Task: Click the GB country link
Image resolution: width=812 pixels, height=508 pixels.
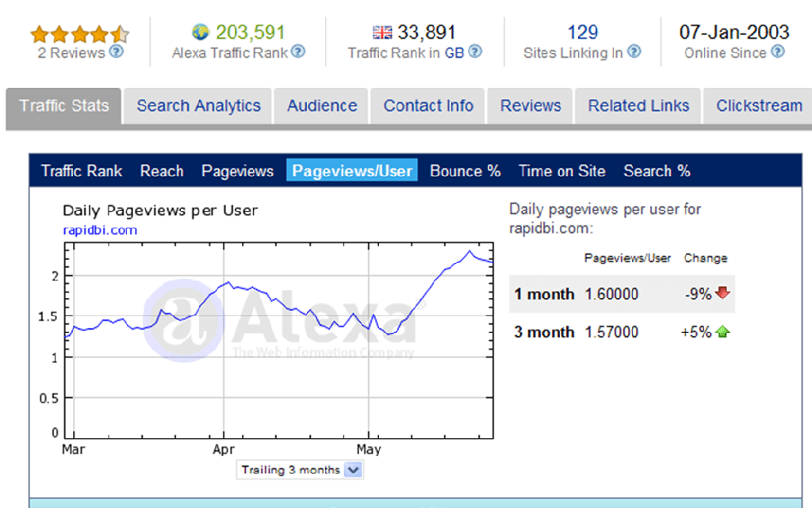Action: [x=454, y=53]
